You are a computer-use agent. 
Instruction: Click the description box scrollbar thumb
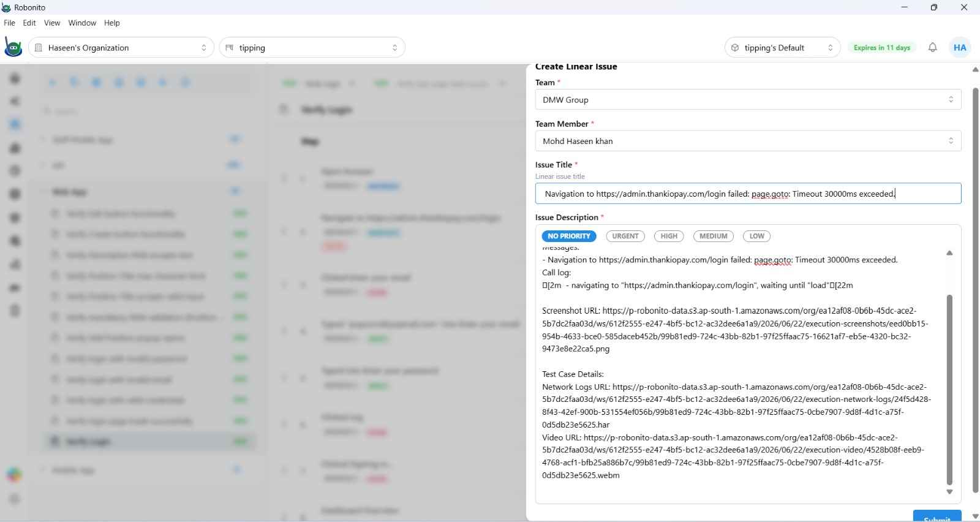949,390
